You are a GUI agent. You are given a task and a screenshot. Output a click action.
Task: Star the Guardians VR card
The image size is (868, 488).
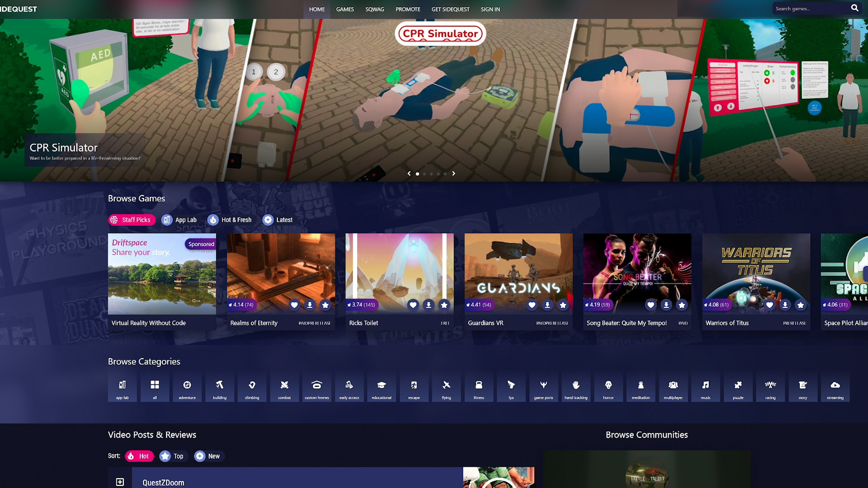(563, 305)
